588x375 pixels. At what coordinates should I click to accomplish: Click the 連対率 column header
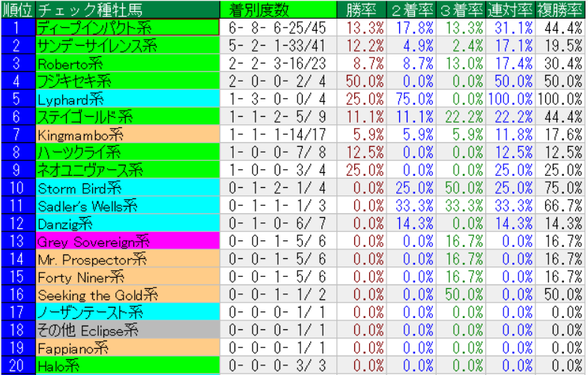(x=510, y=10)
